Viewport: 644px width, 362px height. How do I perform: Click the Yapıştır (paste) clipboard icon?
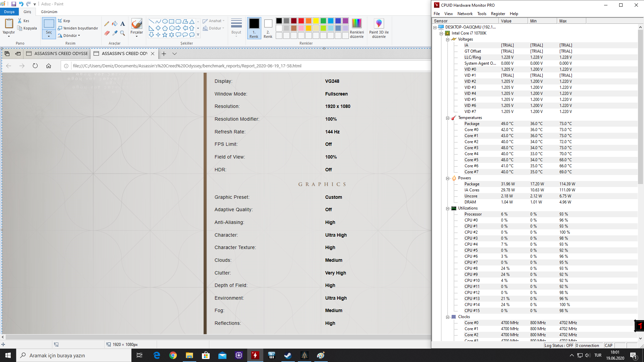pyautogui.click(x=9, y=24)
